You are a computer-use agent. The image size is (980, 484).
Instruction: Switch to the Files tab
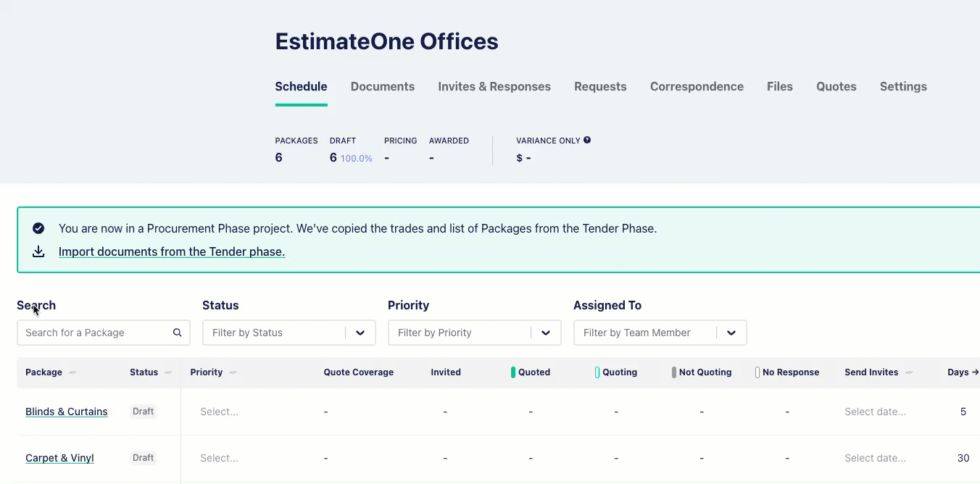point(780,86)
